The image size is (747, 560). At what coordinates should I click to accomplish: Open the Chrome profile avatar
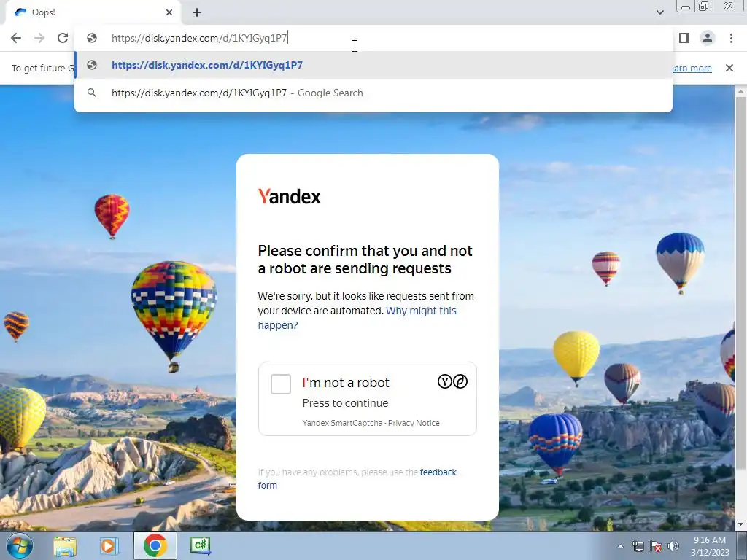(708, 38)
